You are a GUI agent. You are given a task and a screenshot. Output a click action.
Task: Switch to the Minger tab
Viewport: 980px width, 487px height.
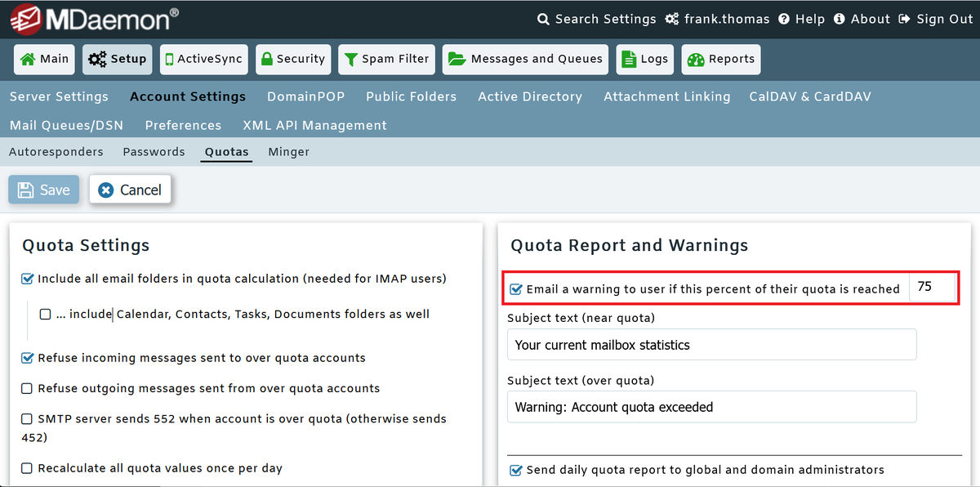[288, 152]
